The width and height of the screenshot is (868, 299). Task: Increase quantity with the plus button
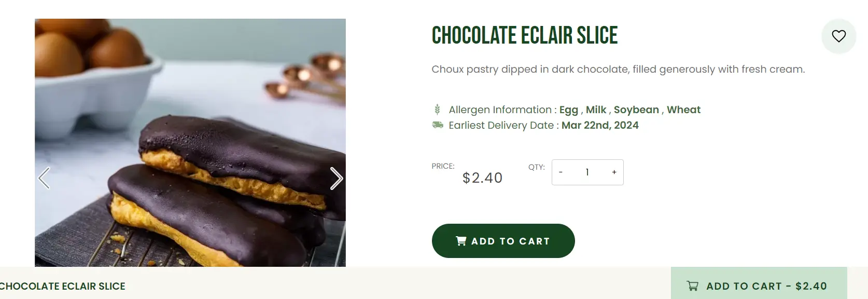[614, 172]
